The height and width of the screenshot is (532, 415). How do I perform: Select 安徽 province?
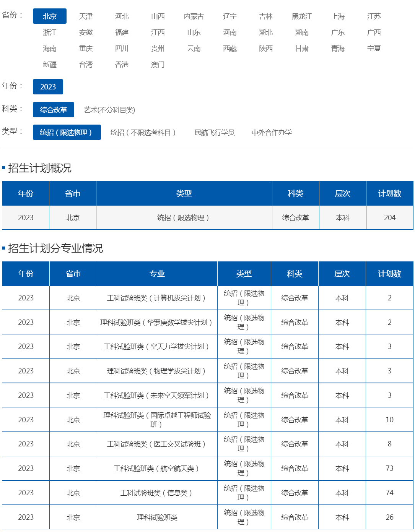pos(86,32)
